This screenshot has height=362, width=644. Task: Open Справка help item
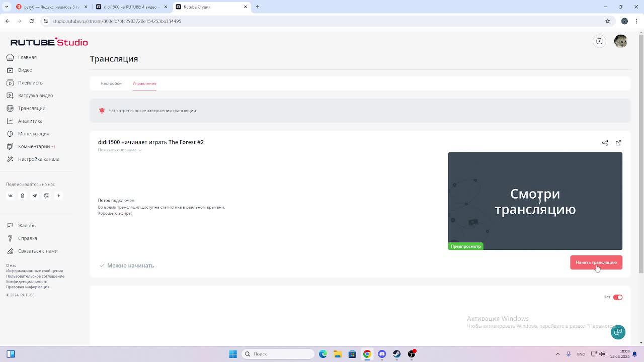click(27, 238)
